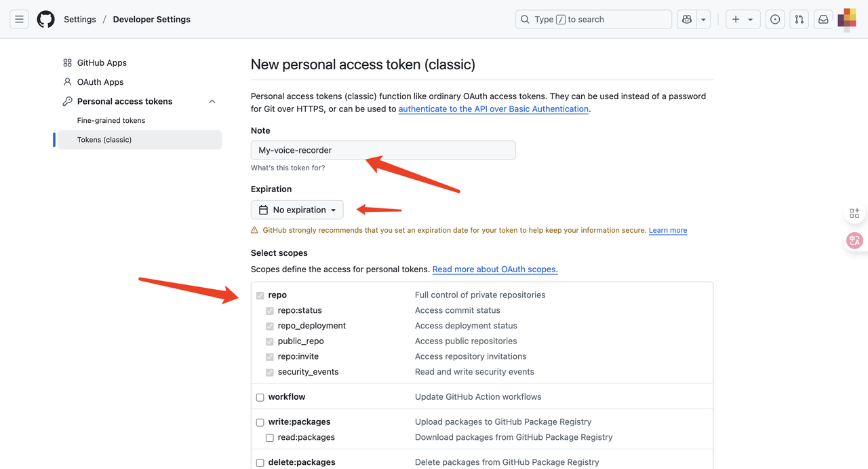Open the Copilot chat icon
This screenshot has width=868, height=469.
coord(687,20)
